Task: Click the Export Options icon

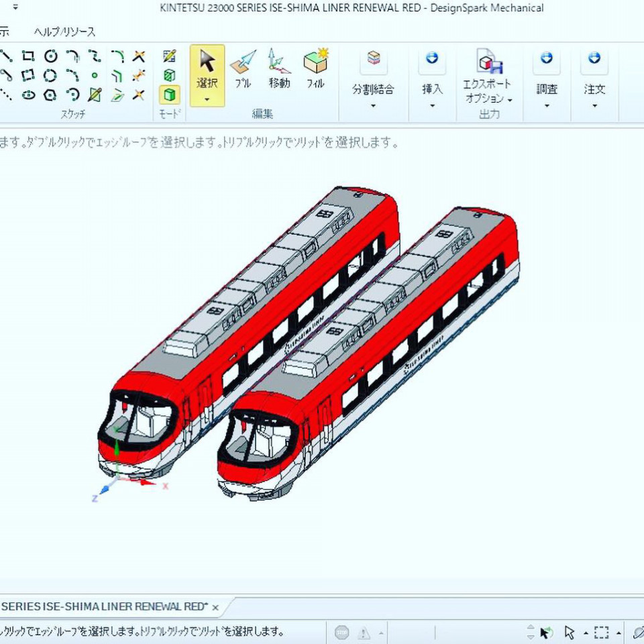Action: click(x=489, y=61)
